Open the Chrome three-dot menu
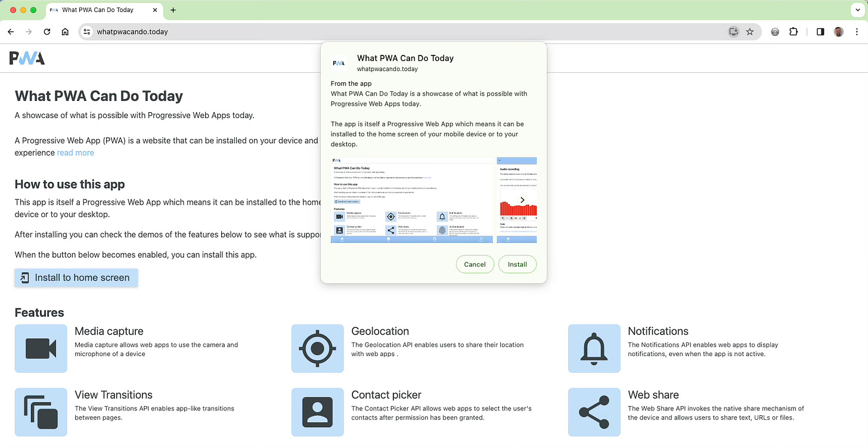The height and width of the screenshot is (448, 868). [856, 32]
